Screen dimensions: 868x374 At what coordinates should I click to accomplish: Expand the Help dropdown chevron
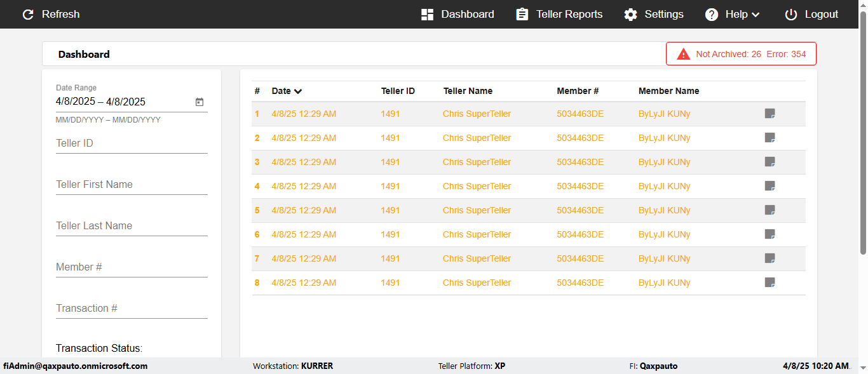coord(756,15)
